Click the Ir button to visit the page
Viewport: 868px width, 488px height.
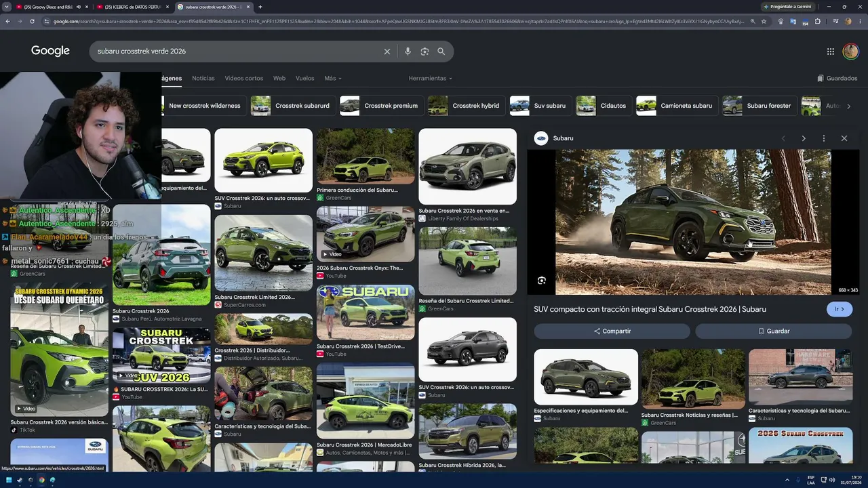point(840,309)
